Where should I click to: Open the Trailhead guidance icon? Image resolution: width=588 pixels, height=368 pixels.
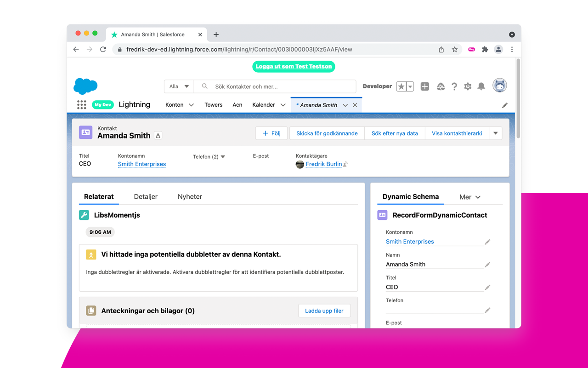pyautogui.click(x=441, y=86)
